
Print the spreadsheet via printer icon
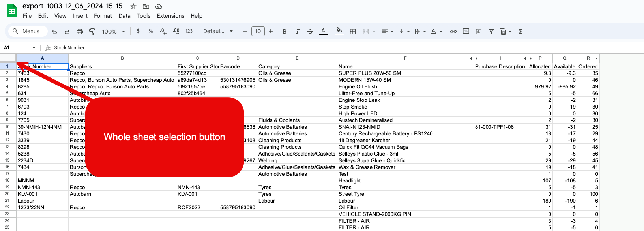tap(80, 32)
